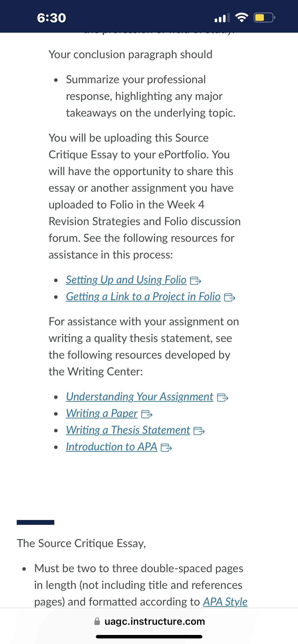Open Getting a Link to a Project in Folio
Image resolution: width=298 pixels, height=644 pixels.
143,296
